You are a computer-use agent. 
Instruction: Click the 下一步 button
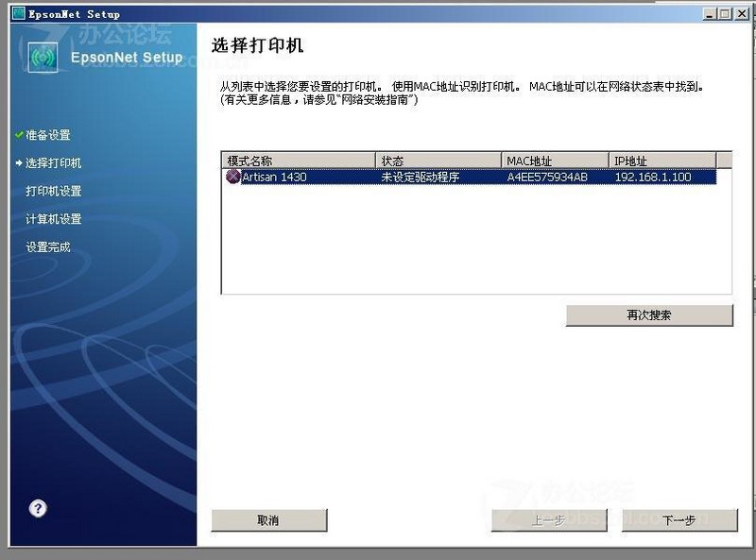click(x=679, y=520)
